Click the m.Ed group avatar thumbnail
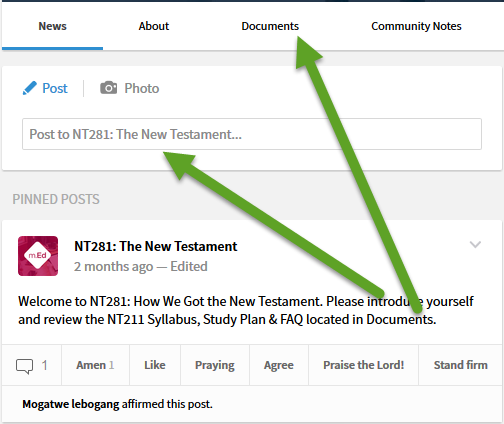 pos(38,256)
